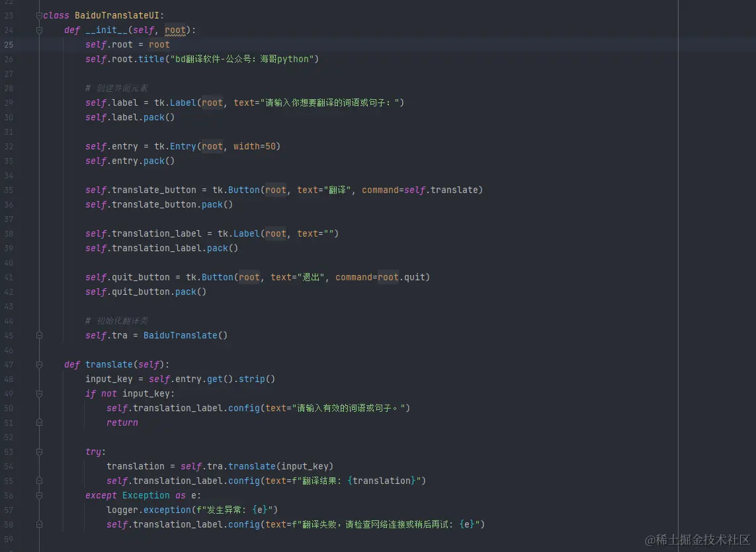Collapse the def translate(self) fold marker
The width and height of the screenshot is (756, 552).
[39, 364]
